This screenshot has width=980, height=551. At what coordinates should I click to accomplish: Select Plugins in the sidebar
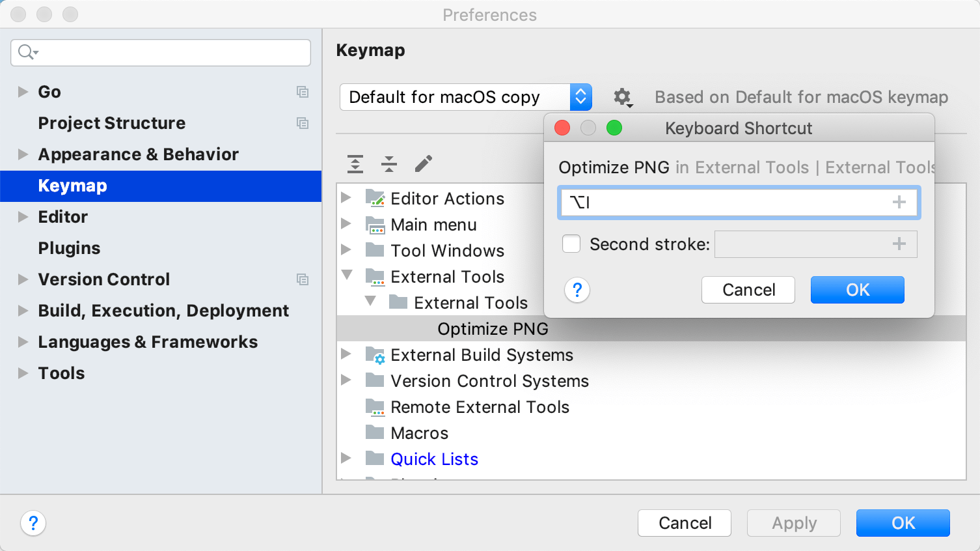[x=69, y=248]
